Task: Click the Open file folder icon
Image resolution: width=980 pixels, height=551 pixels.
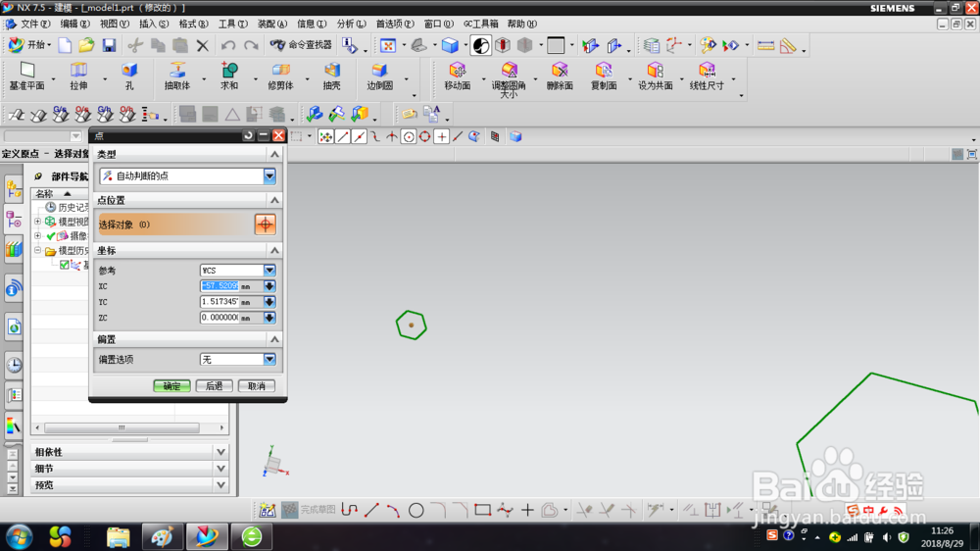Action: click(86, 45)
